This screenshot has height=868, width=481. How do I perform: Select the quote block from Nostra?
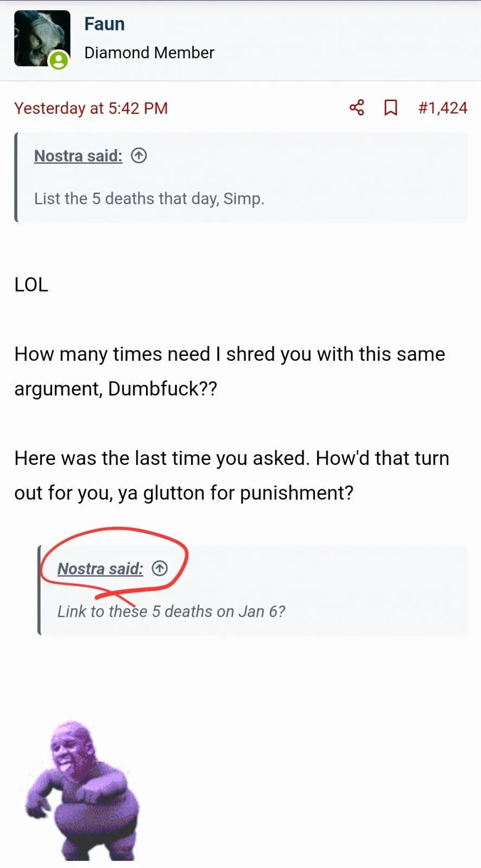(x=242, y=176)
